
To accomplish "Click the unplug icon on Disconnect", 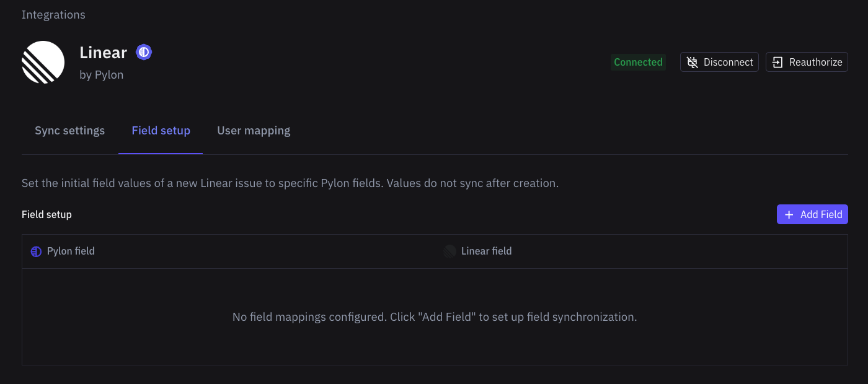I will (x=693, y=62).
